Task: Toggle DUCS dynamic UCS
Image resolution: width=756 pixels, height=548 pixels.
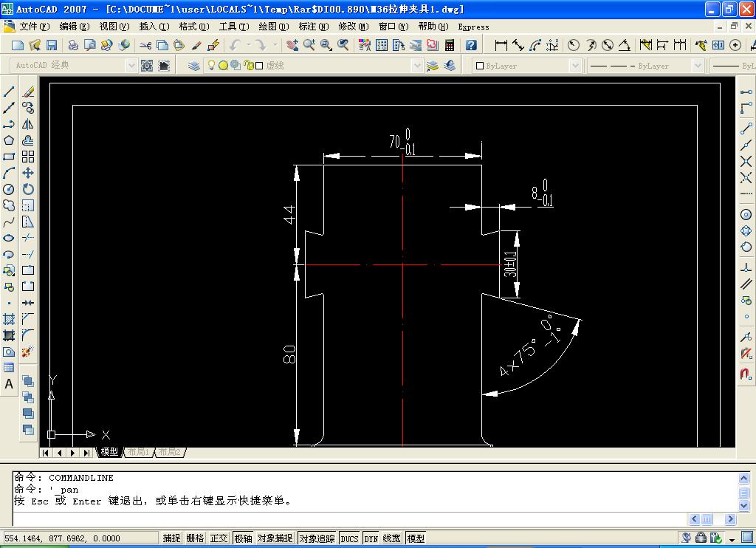Action: [x=349, y=538]
